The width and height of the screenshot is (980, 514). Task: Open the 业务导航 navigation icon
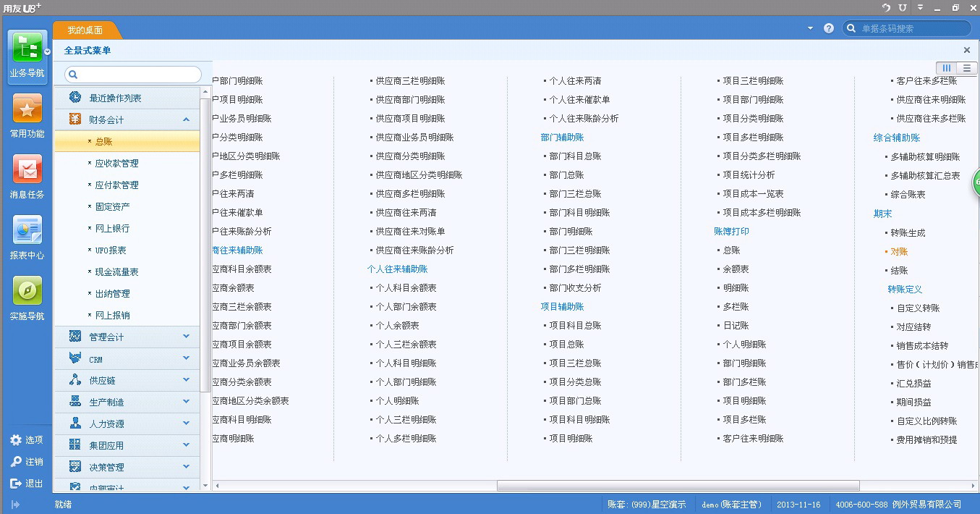coord(27,49)
